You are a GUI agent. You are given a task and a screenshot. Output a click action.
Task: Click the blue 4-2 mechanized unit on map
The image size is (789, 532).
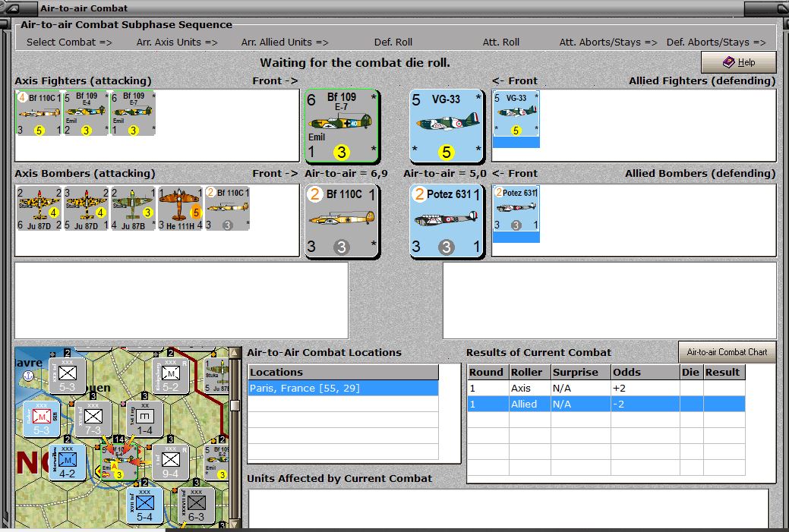[x=67, y=462]
